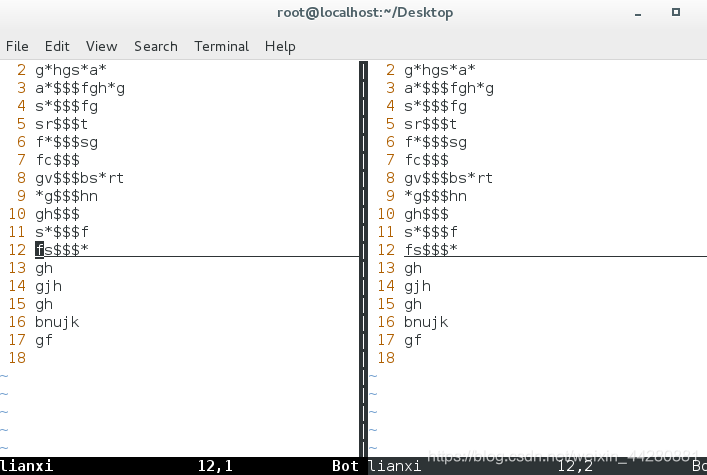The height and width of the screenshot is (475, 707).
Task: Click line 7 'fc$$$' in right pane
Action: (x=426, y=160)
